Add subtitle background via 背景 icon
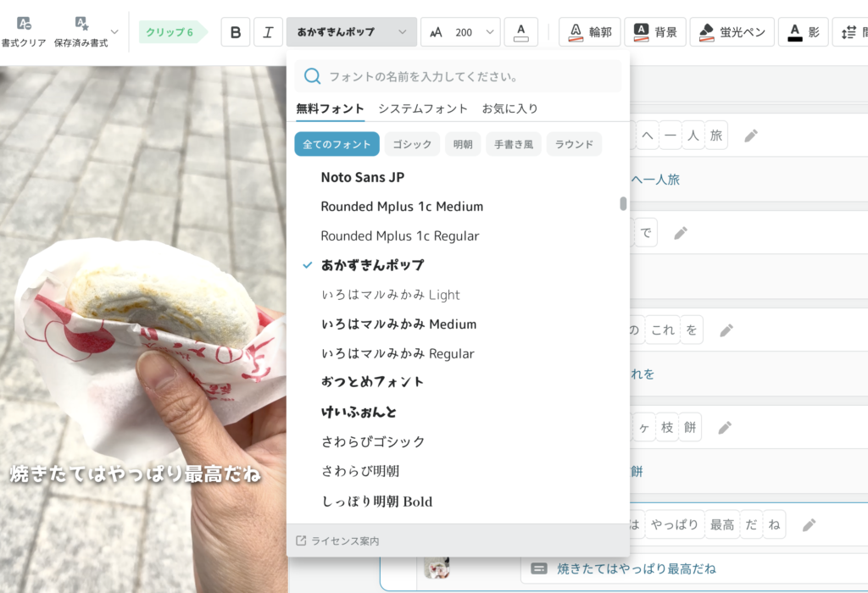Image resolution: width=868 pixels, height=593 pixels. pos(655,30)
